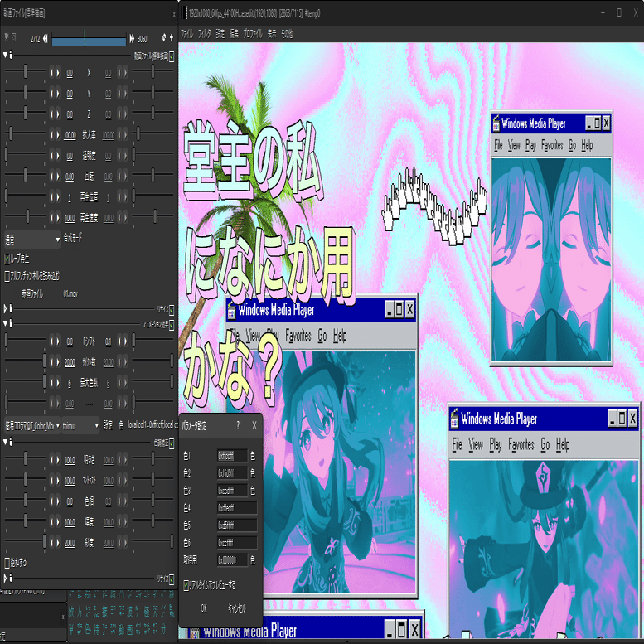644x644 pixels.
Task: Open animation effect dropdown 簡易コロラマ@T_Color_Mo
Action: click(x=32, y=425)
